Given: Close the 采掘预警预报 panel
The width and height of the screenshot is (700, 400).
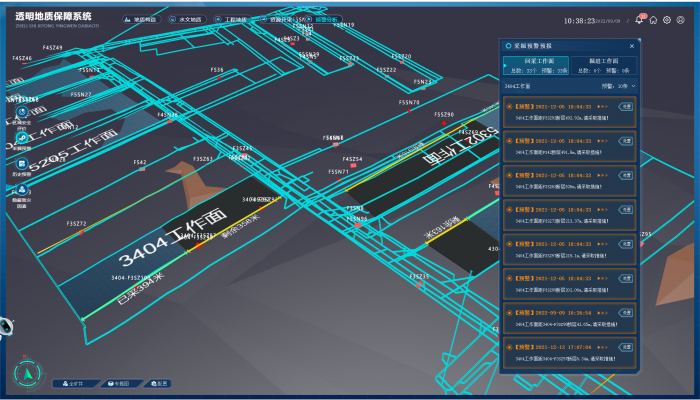Looking at the screenshot, I should point(631,46).
